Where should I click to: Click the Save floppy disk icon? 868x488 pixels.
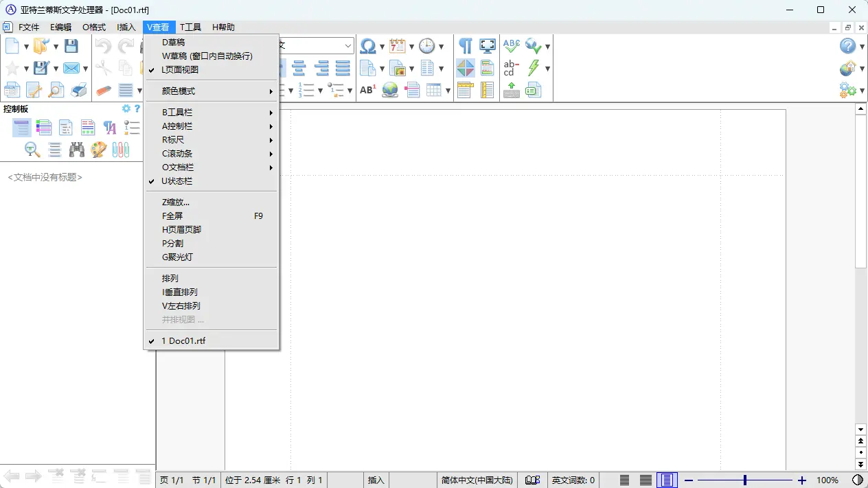coord(71,46)
